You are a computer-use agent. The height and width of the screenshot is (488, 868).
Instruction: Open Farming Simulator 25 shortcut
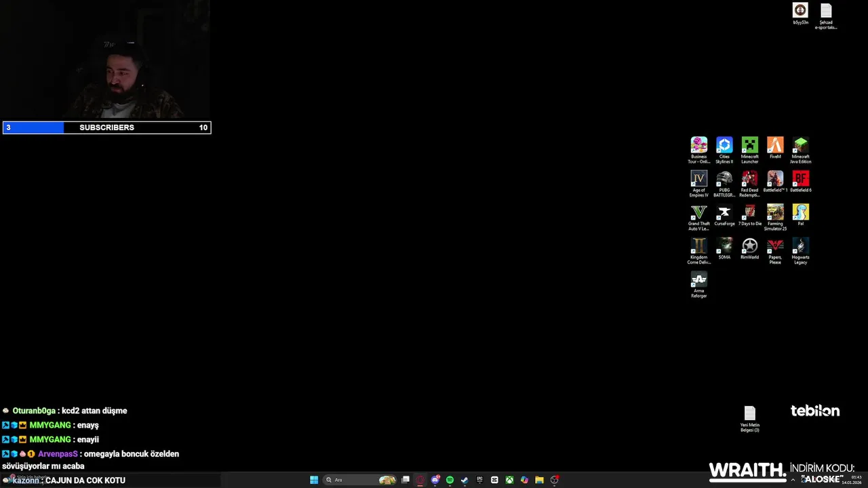pos(775,217)
